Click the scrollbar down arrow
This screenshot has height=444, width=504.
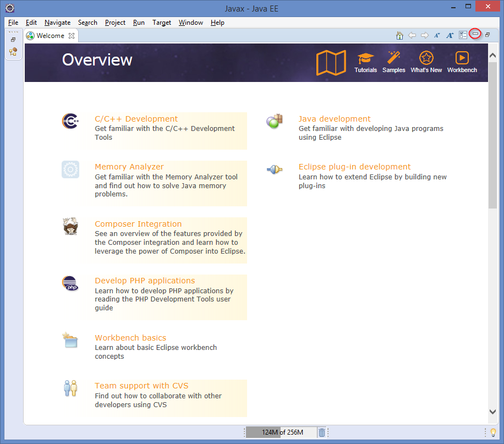[x=492, y=412]
